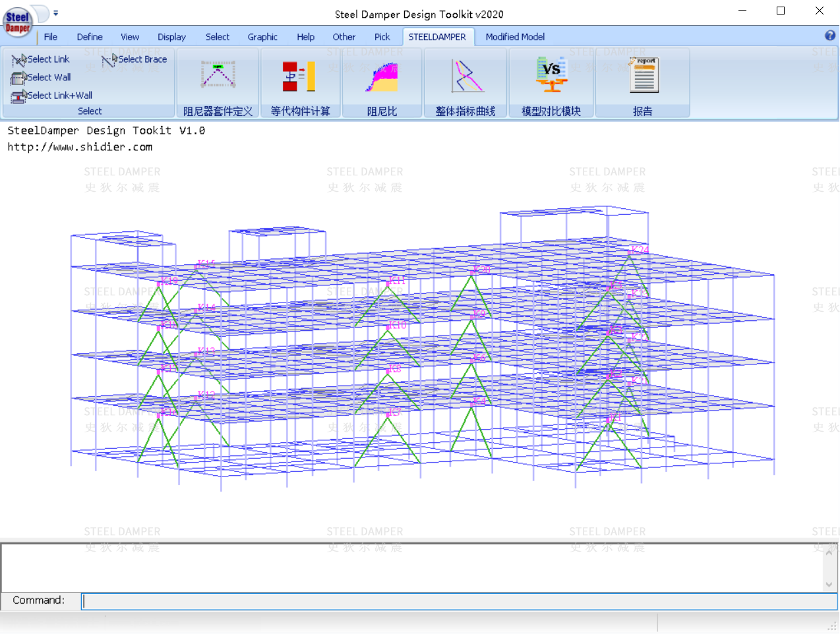Open the Help menu

(x=305, y=37)
